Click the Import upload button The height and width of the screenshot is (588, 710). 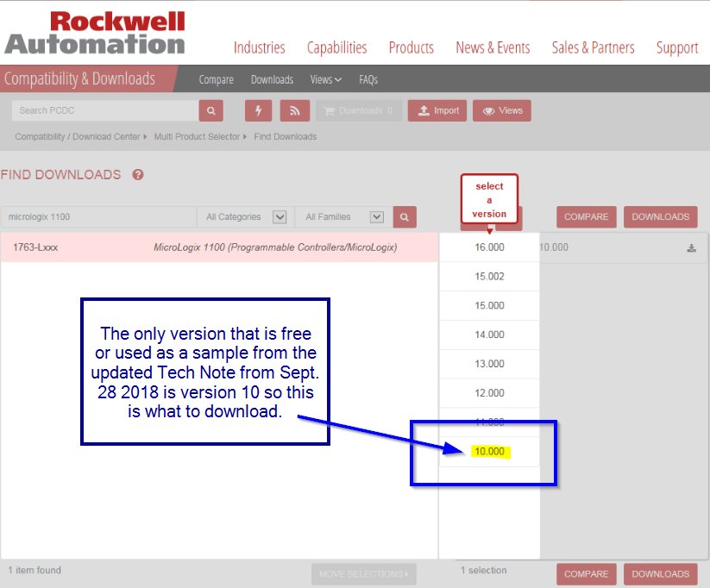coord(437,110)
